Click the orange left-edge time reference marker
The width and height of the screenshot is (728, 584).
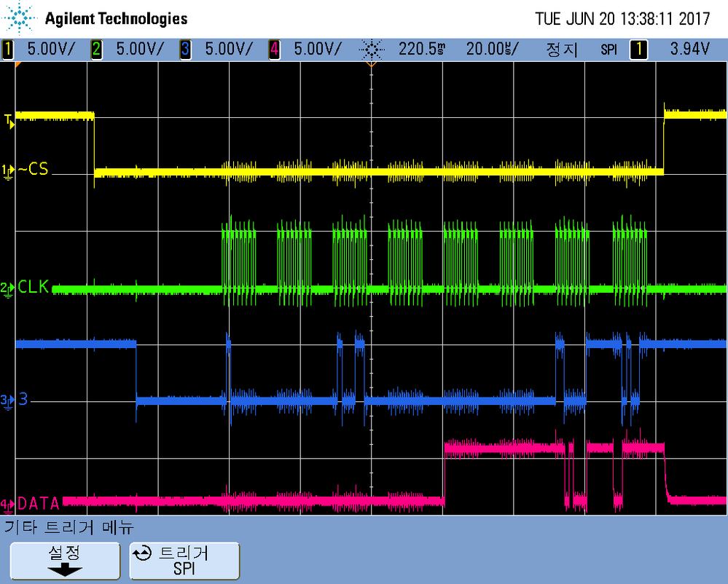[18, 65]
